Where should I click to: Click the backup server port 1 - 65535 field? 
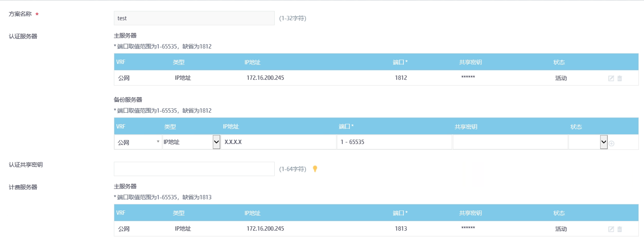pyautogui.click(x=394, y=142)
